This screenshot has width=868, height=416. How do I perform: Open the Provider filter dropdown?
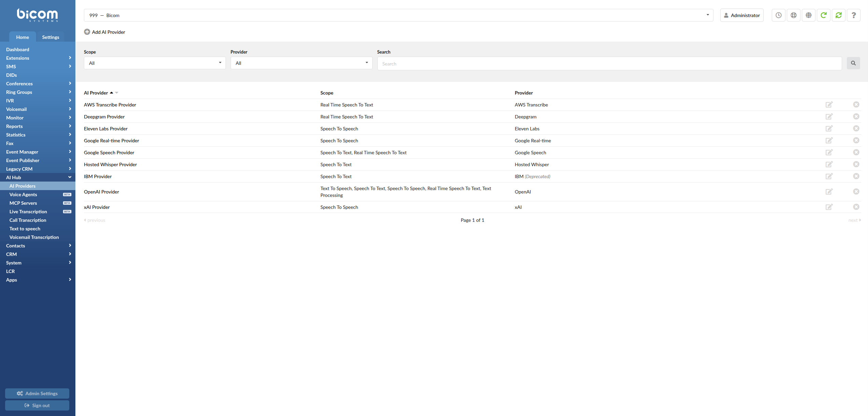[301, 63]
